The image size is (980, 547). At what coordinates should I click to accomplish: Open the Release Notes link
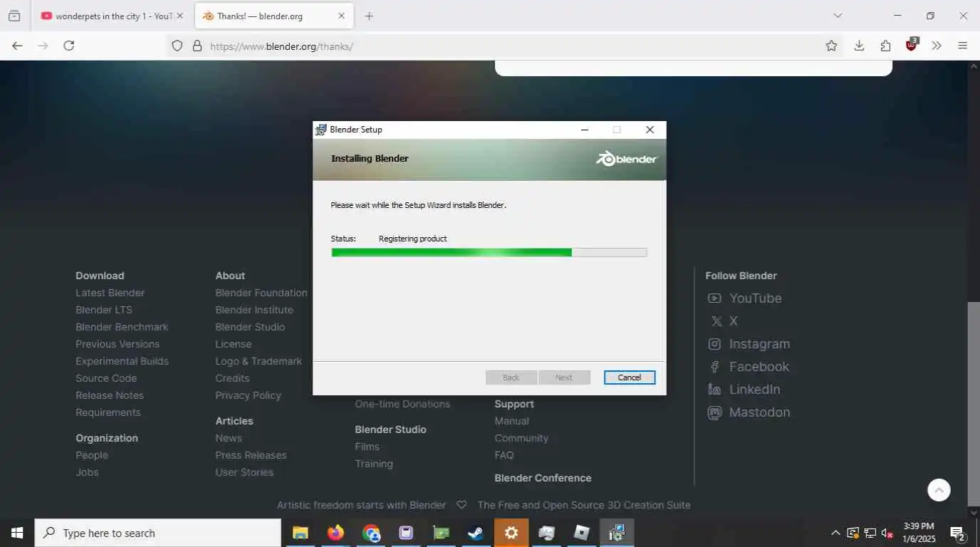(110, 395)
